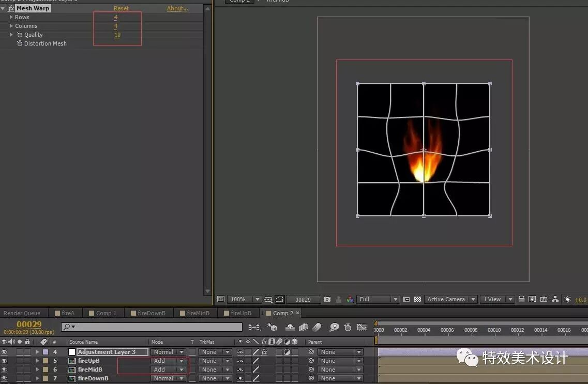This screenshot has width=588, height=384.
Task: Open the About link for Mesh Warp
Action: click(x=177, y=8)
